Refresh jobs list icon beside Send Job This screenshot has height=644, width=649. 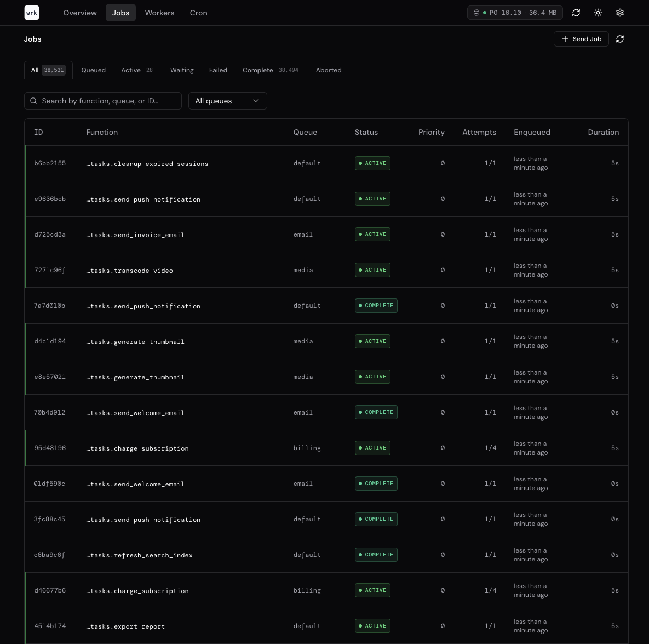tap(620, 39)
